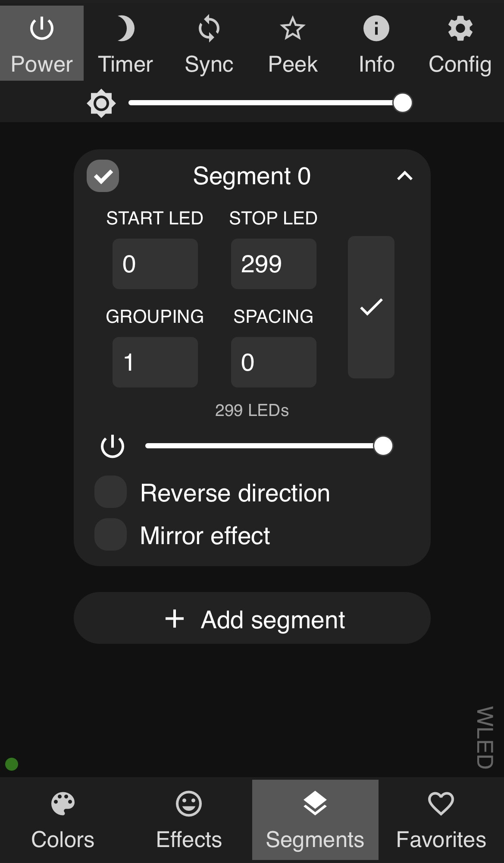Open the Favorites tab
Viewport: 504px width, 863px height.
pos(441,820)
